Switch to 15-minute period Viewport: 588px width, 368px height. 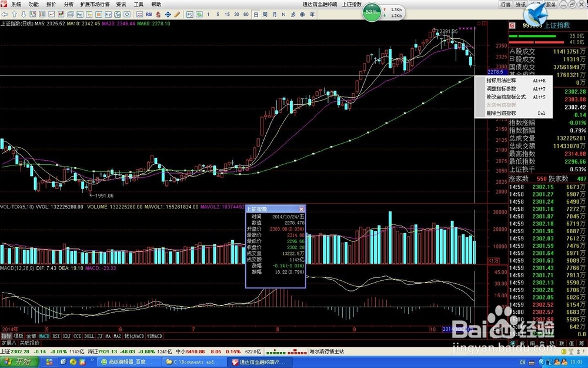(227, 14)
